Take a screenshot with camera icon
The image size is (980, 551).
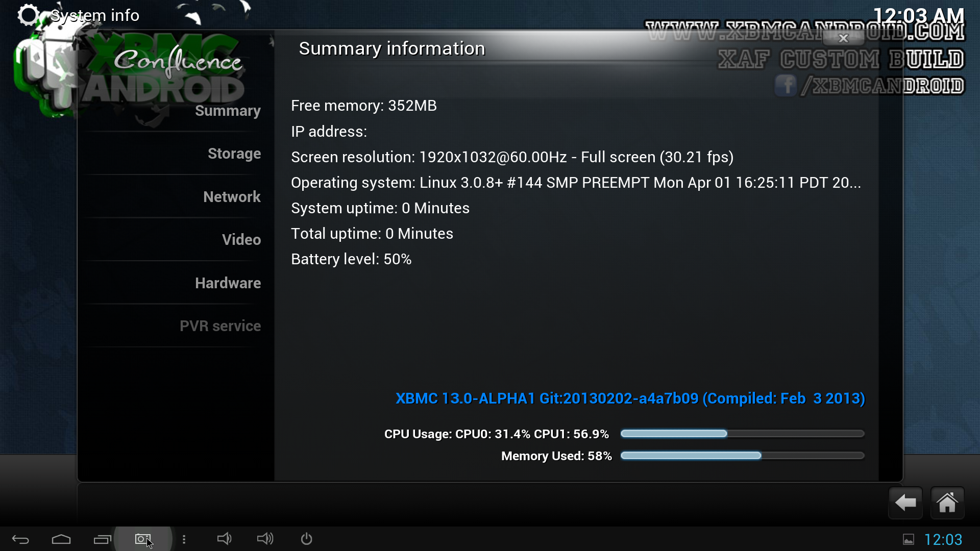click(143, 539)
